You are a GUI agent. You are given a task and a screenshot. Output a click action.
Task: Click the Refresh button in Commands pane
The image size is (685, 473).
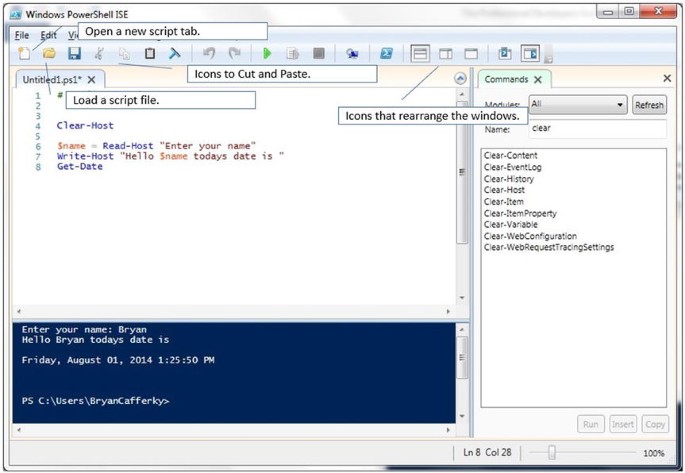649,105
